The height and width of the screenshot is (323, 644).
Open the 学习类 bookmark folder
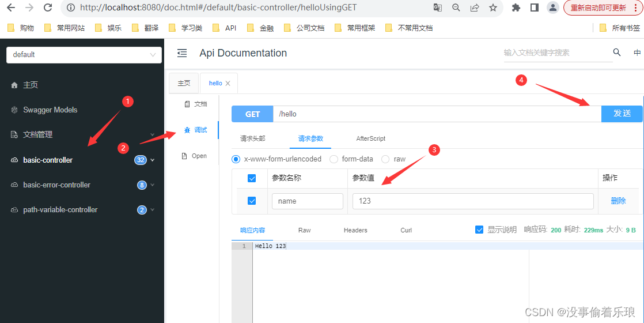pyautogui.click(x=187, y=28)
